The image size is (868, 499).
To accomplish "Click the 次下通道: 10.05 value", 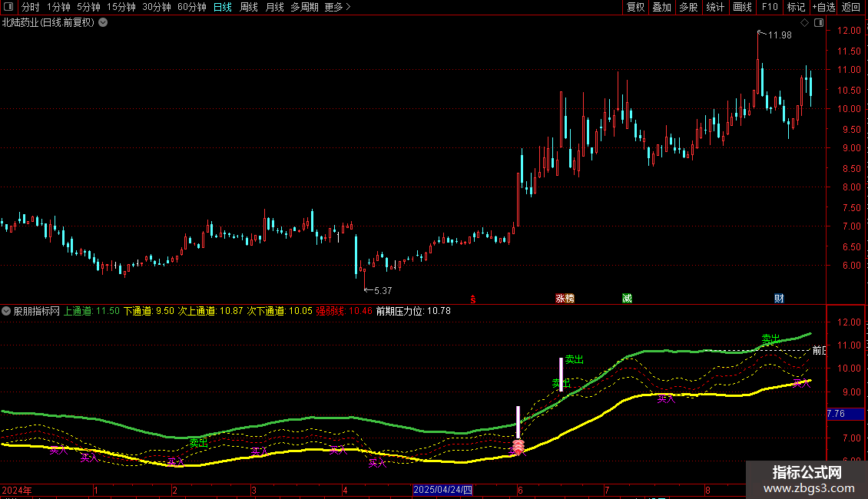I will 280,311.
